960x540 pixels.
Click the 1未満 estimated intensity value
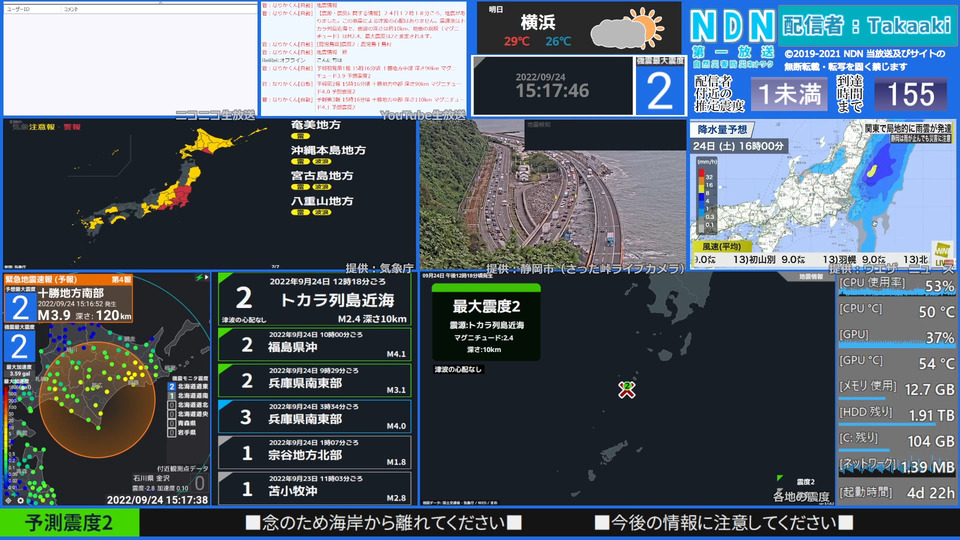pos(789,94)
